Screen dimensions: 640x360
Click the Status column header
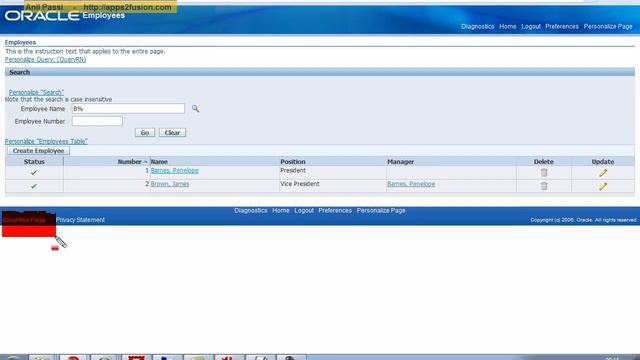[x=34, y=162]
